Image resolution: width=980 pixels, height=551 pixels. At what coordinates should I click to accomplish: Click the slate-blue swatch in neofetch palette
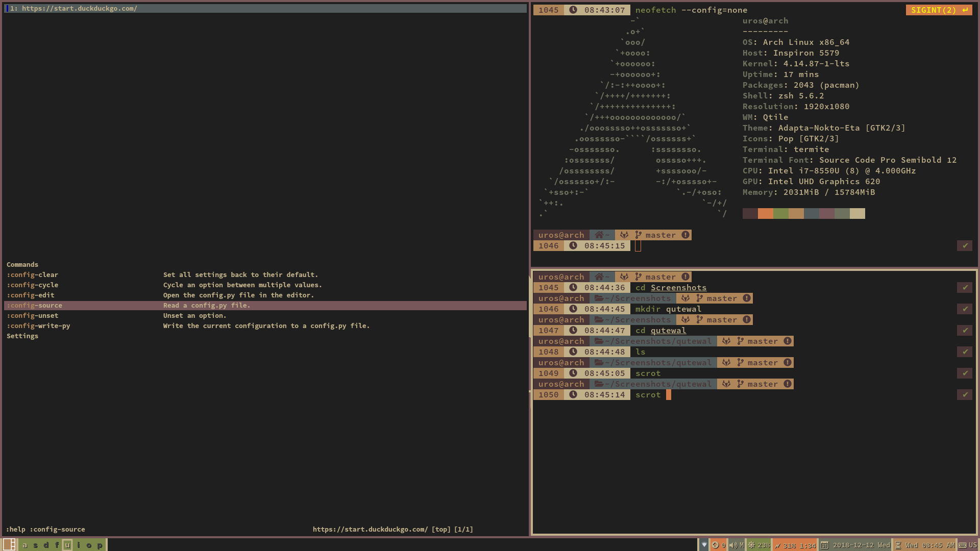click(x=812, y=213)
